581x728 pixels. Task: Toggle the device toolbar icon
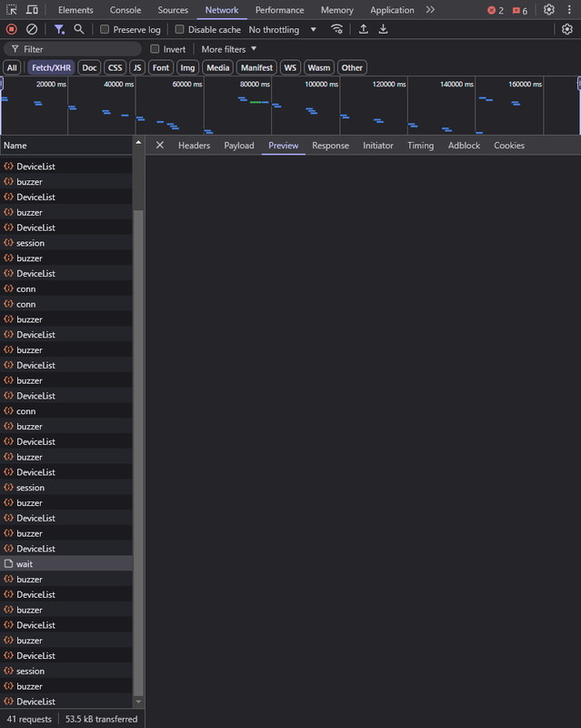[32, 10]
